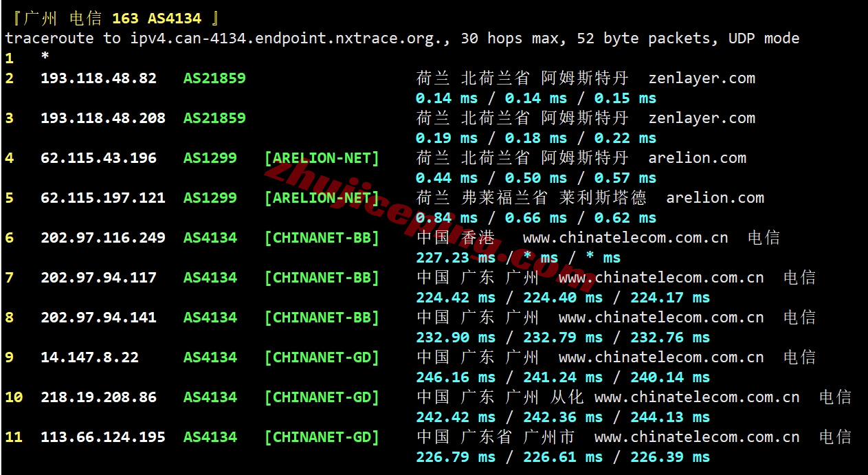
Task: Select IP address 202.97.94.141
Action: click(x=98, y=318)
